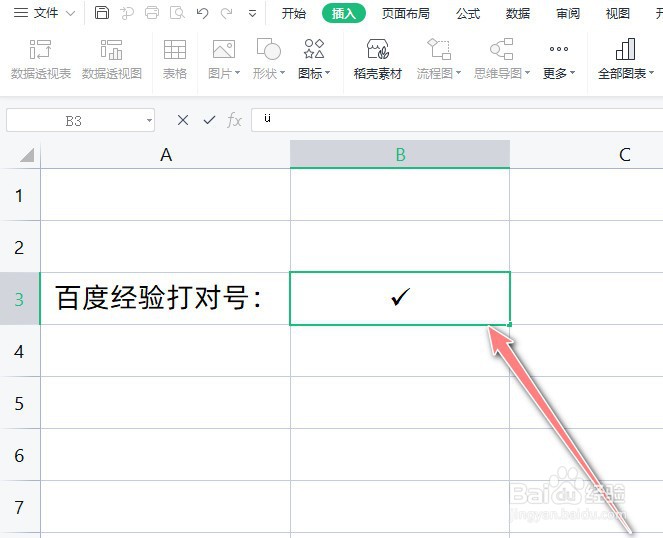Click the 全部图表 chart icon
This screenshot has width=663, height=538.
(626, 49)
